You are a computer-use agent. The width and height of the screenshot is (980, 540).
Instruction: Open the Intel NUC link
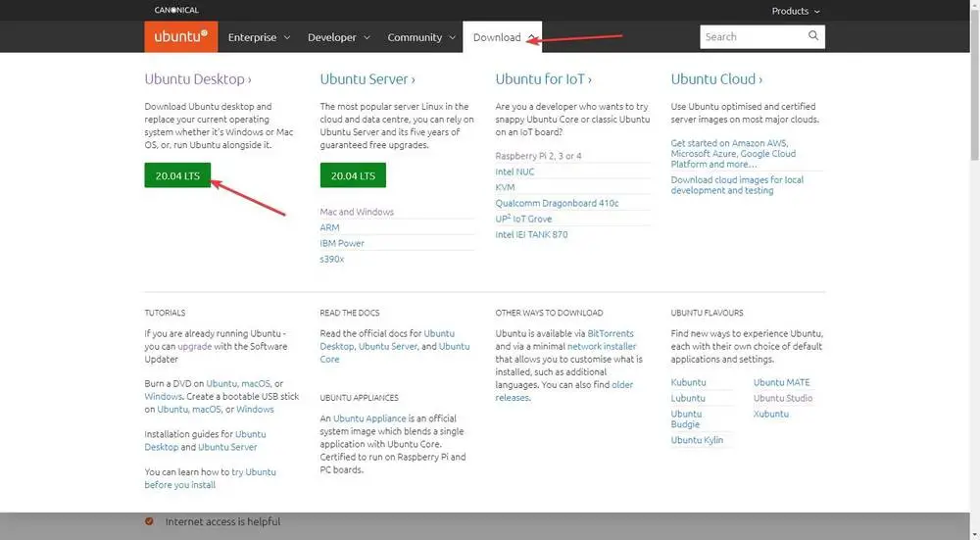(515, 172)
